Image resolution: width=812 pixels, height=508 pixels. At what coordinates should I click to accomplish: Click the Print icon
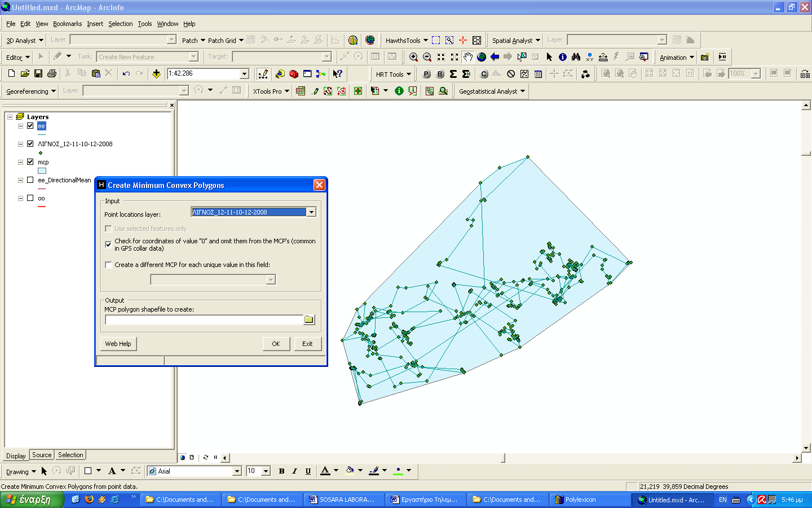(52, 74)
